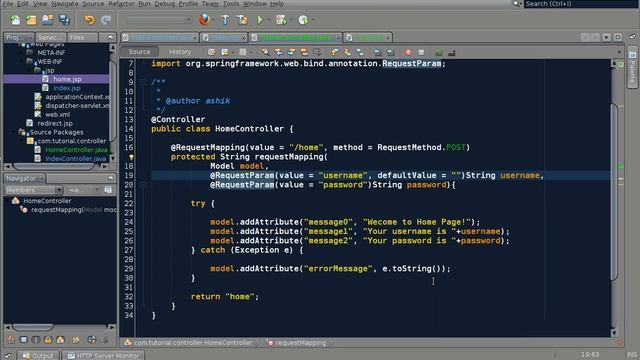The image size is (640, 360).
Task: Click the Build Project hammer icon
Action: pos(225,20)
